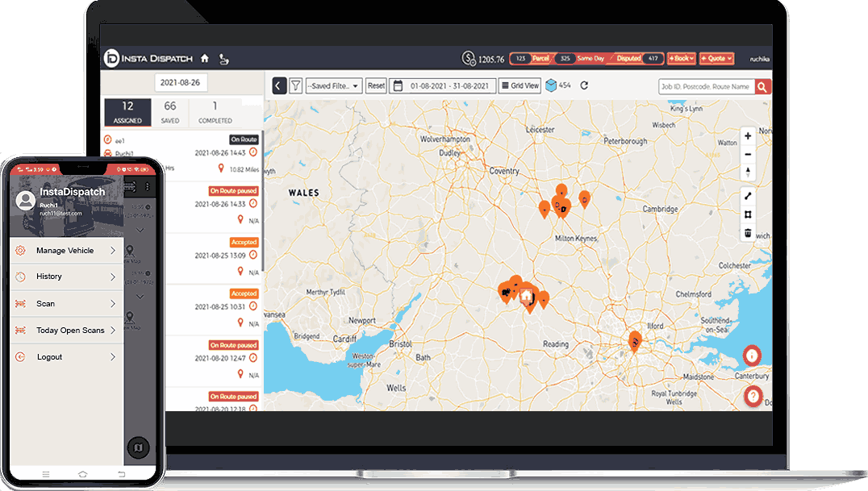The width and height of the screenshot is (868, 491).
Task: Click the phone's Android home button
Action: 82,474
